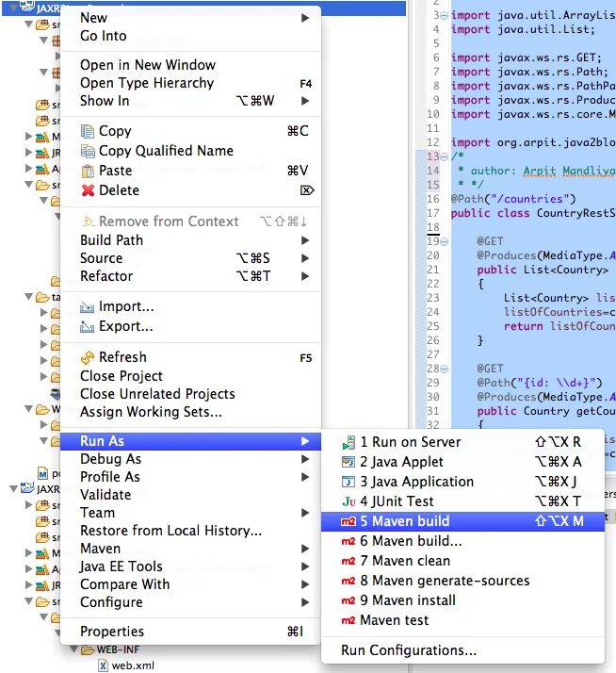
Task: Click the Export icon
Action: pos(87,327)
